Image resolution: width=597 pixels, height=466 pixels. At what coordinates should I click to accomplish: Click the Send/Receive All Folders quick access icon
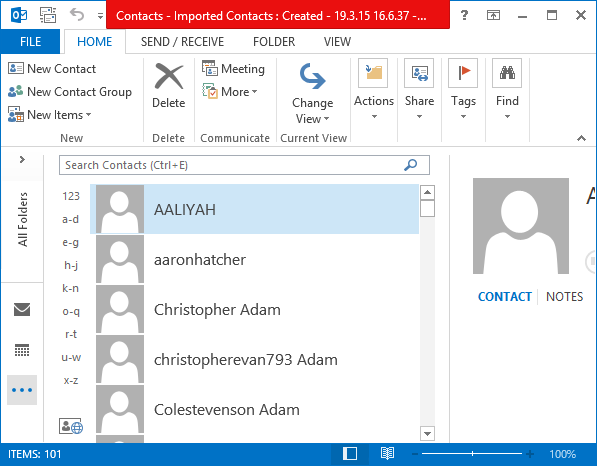tap(48, 15)
